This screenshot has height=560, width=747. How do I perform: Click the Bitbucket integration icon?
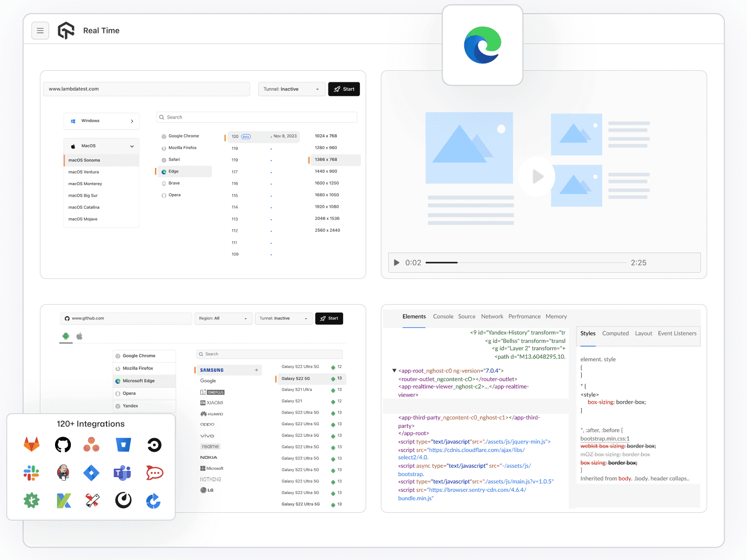tap(123, 444)
